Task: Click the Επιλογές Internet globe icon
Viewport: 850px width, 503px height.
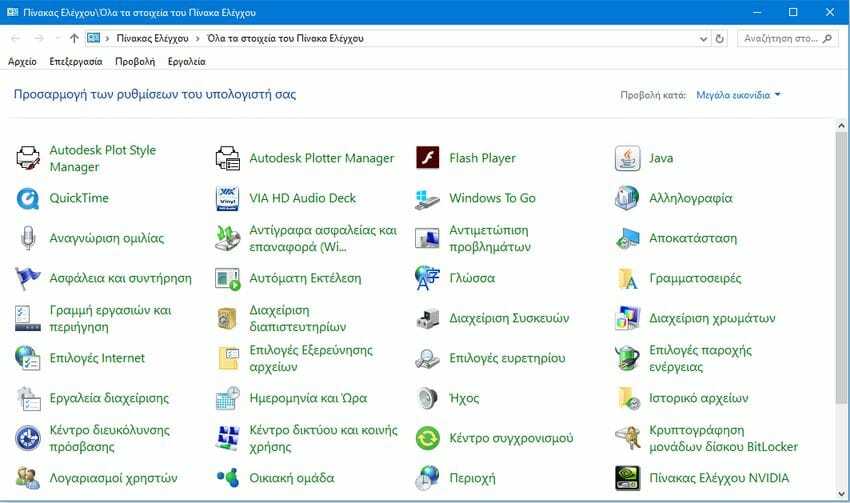Action: [x=28, y=359]
